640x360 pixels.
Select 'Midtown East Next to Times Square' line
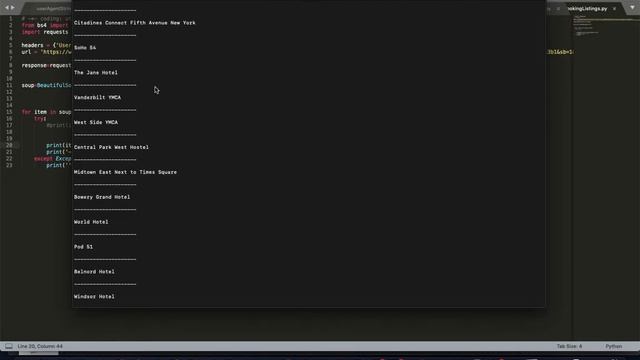pos(125,172)
